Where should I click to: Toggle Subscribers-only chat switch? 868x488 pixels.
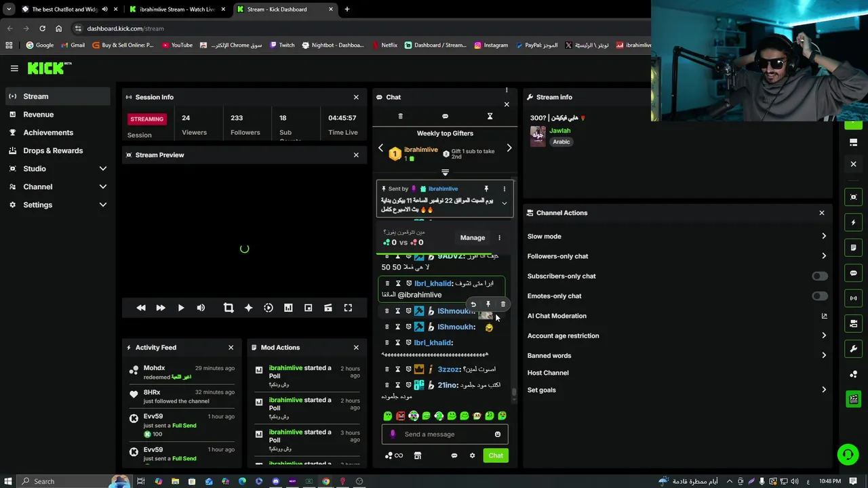(x=820, y=276)
